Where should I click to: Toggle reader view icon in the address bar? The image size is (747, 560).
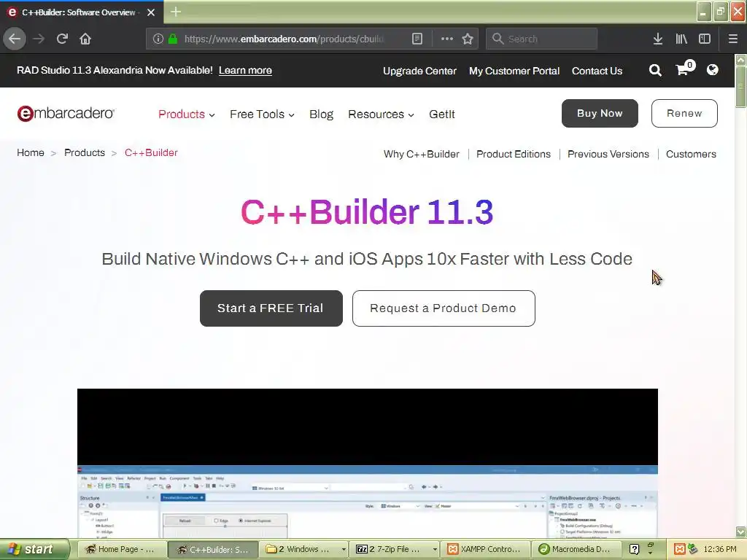click(417, 39)
